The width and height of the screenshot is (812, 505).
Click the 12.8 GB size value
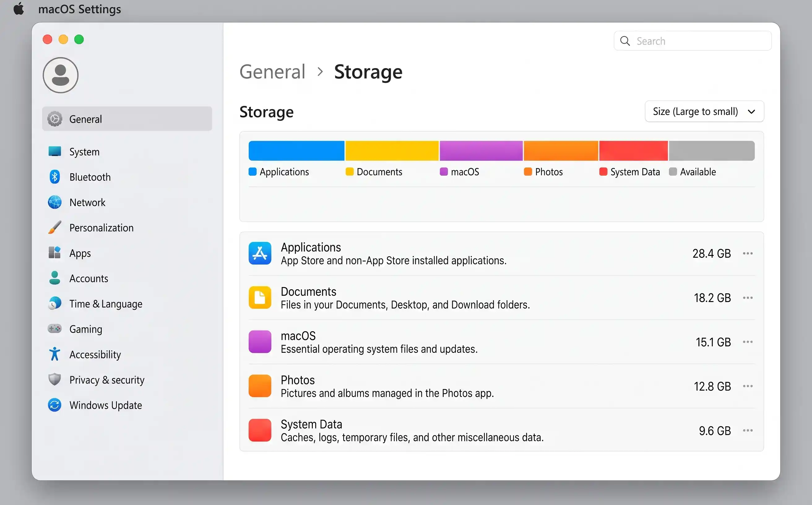click(x=712, y=386)
